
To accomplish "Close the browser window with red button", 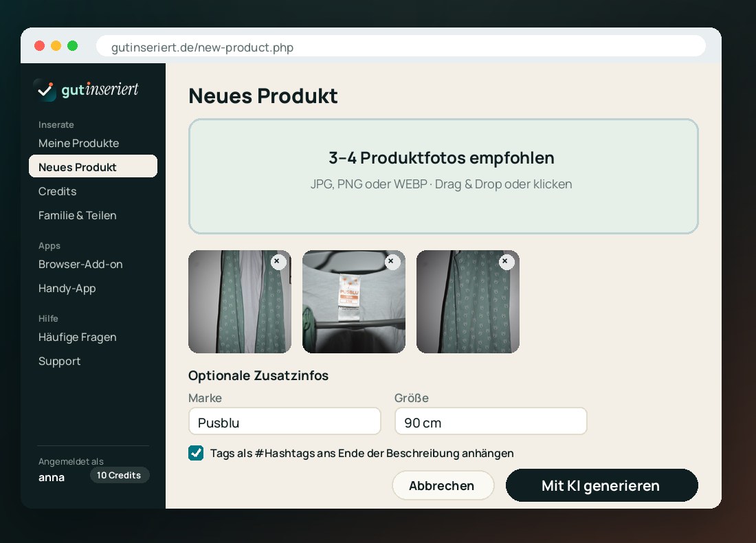I will pos(40,46).
